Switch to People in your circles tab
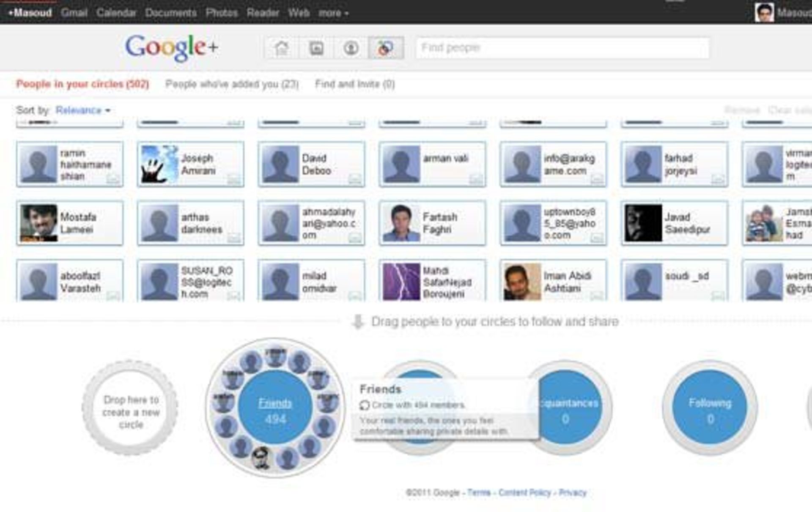The height and width of the screenshot is (512, 812). tap(82, 84)
